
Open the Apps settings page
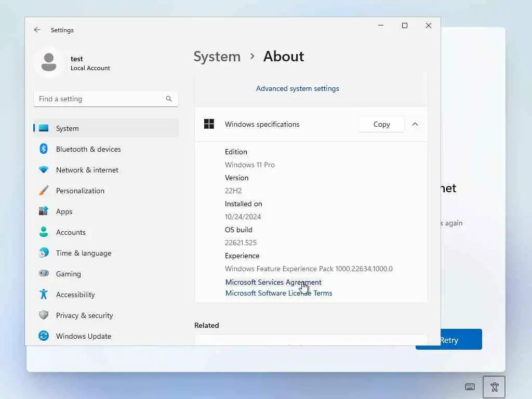106,211
